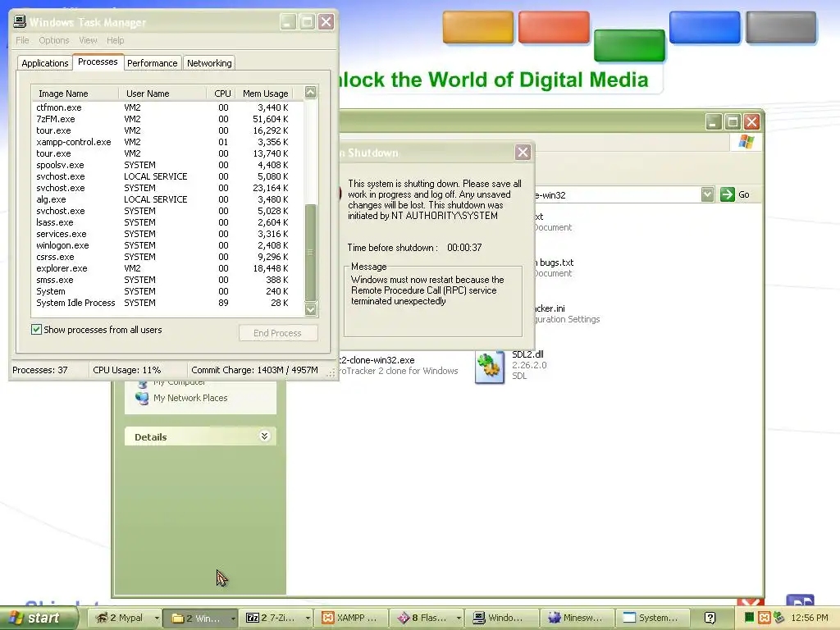
Task: Click the green button in tour window
Action: [629, 46]
